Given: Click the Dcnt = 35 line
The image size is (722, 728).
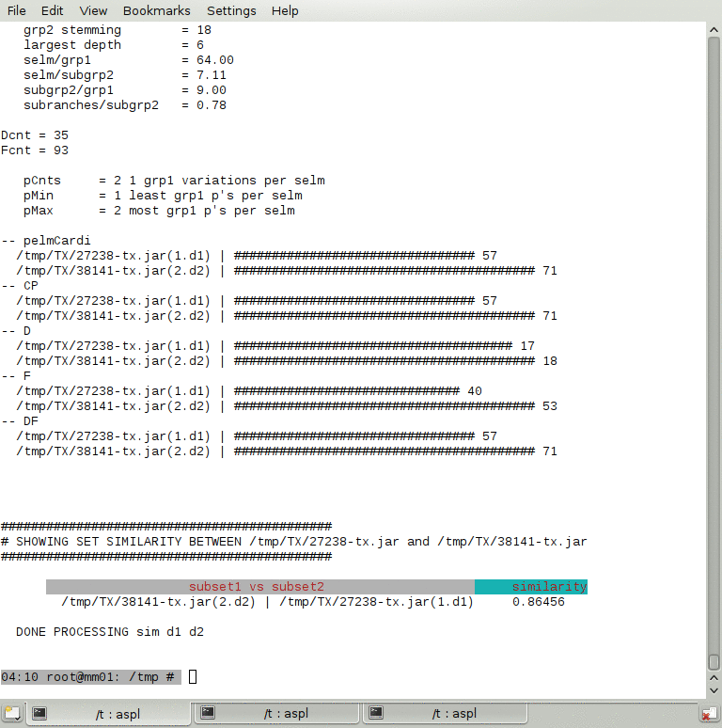Looking at the screenshot, I should point(35,135).
